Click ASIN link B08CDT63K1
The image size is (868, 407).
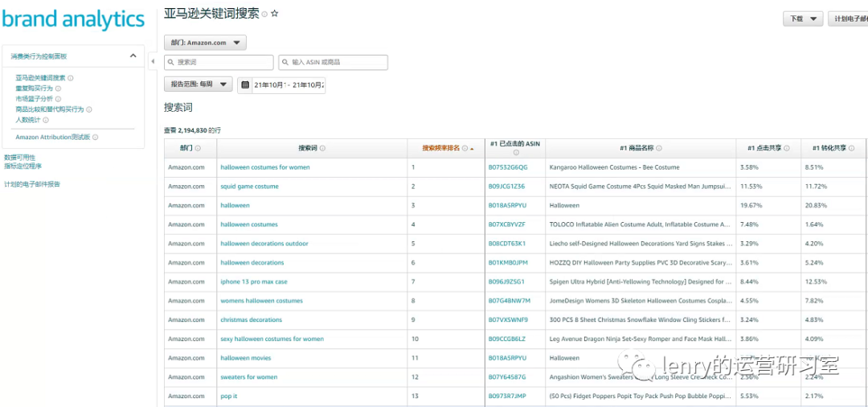507,244
